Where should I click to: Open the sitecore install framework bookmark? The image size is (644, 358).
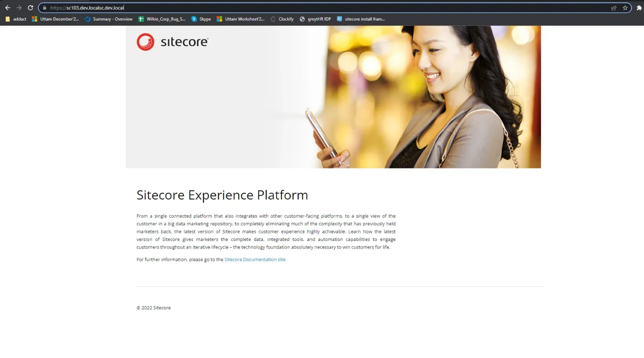click(361, 19)
